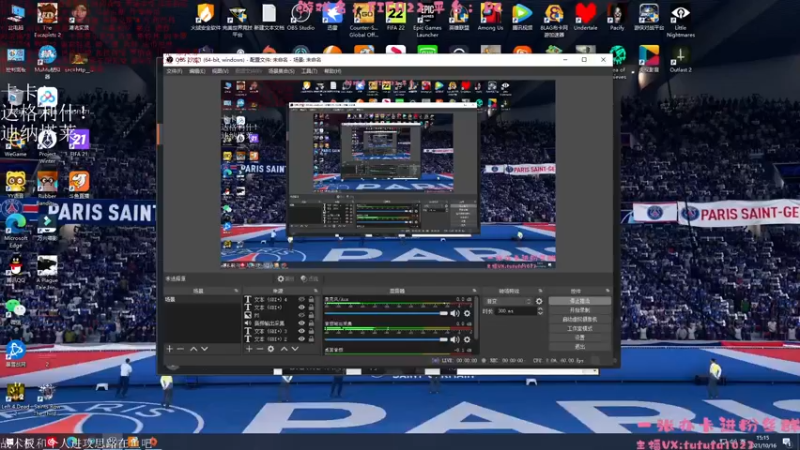Pop out the Scenes dock panel
This screenshot has width=800, height=450.
click(x=236, y=291)
